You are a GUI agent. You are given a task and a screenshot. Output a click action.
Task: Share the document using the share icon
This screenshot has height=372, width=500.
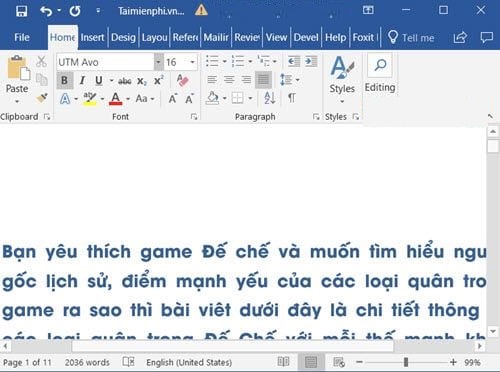click(x=460, y=37)
